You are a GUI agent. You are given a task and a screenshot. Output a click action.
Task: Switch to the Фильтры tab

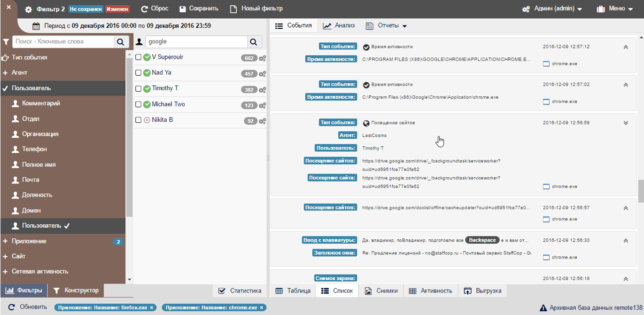point(23,291)
